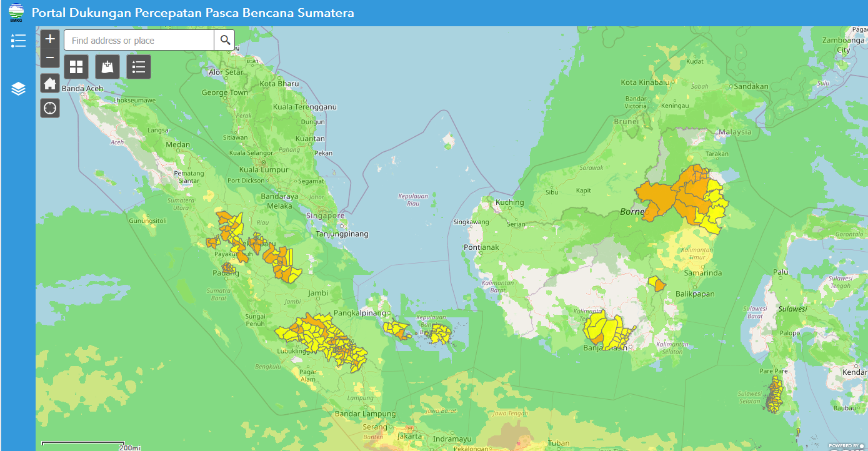Zoom out using the minus control
868x451 pixels.
49,57
